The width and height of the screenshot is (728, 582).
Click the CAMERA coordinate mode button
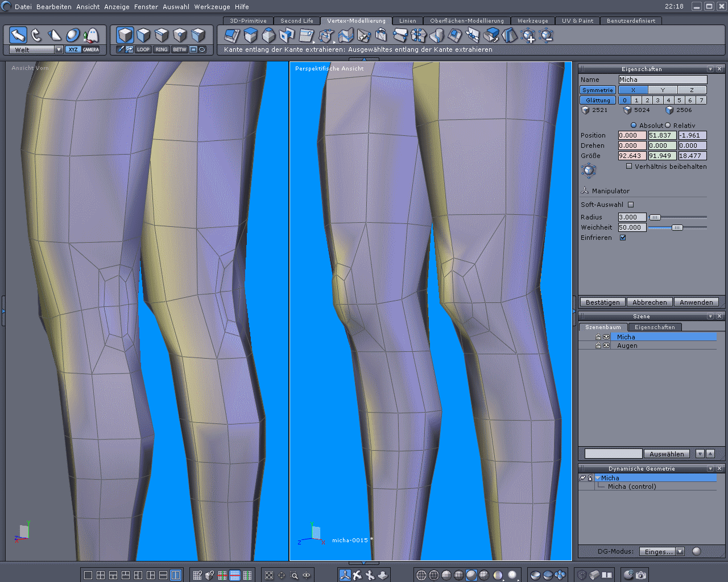coord(91,49)
